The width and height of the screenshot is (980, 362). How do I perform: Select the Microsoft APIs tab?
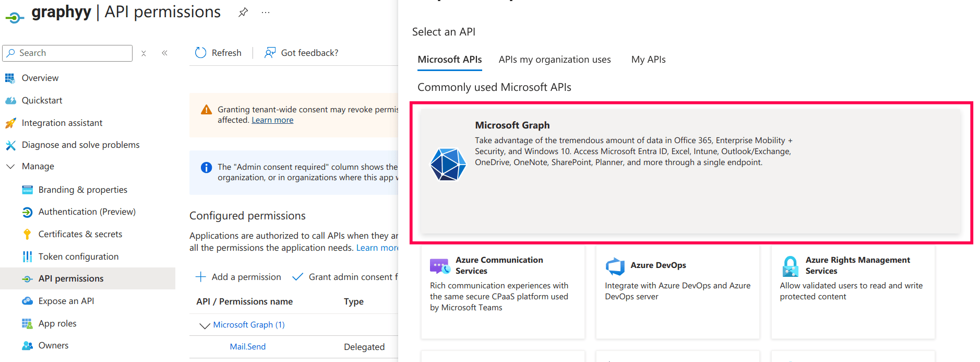pyautogui.click(x=449, y=60)
